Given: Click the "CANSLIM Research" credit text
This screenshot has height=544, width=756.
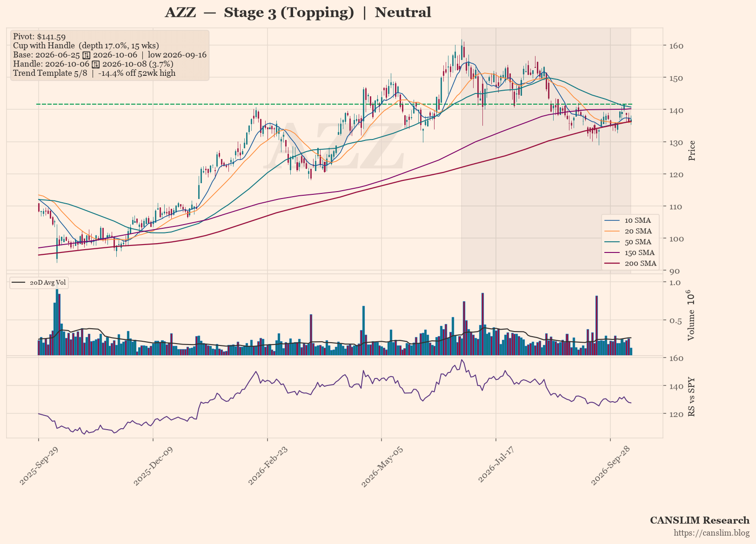Looking at the screenshot, I should pos(700,520).
